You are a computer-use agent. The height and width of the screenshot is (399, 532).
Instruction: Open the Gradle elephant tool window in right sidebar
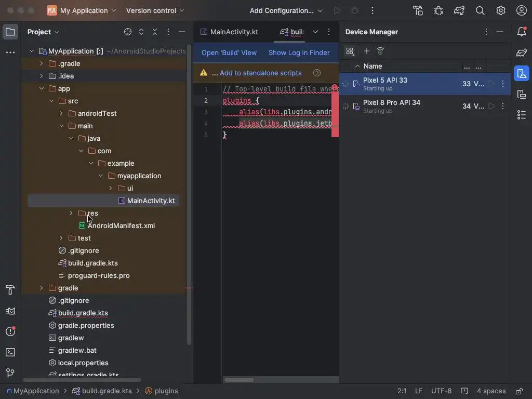(x=522, y=52)
